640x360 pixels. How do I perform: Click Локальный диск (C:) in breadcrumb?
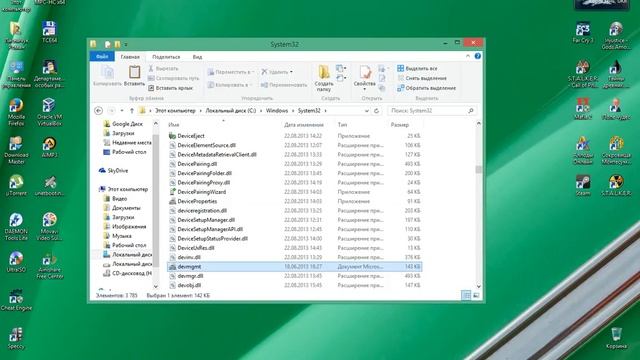click(231, 111)
